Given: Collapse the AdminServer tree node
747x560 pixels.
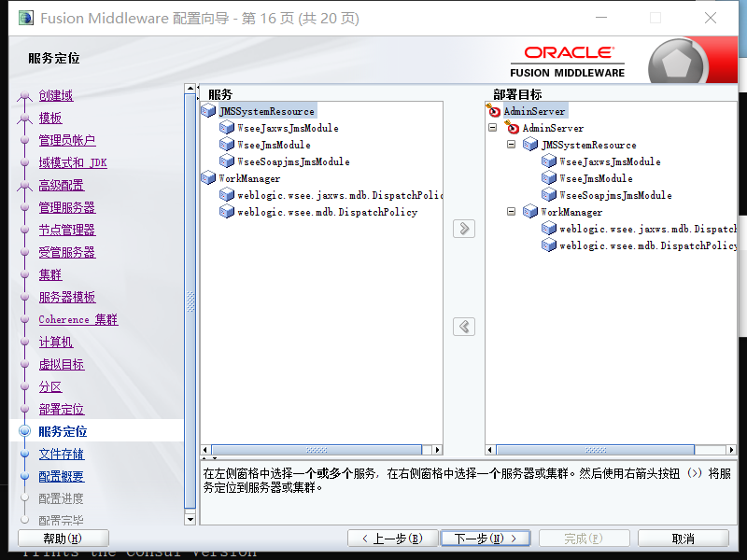Looking at the screenshot, I should point(492,128).
